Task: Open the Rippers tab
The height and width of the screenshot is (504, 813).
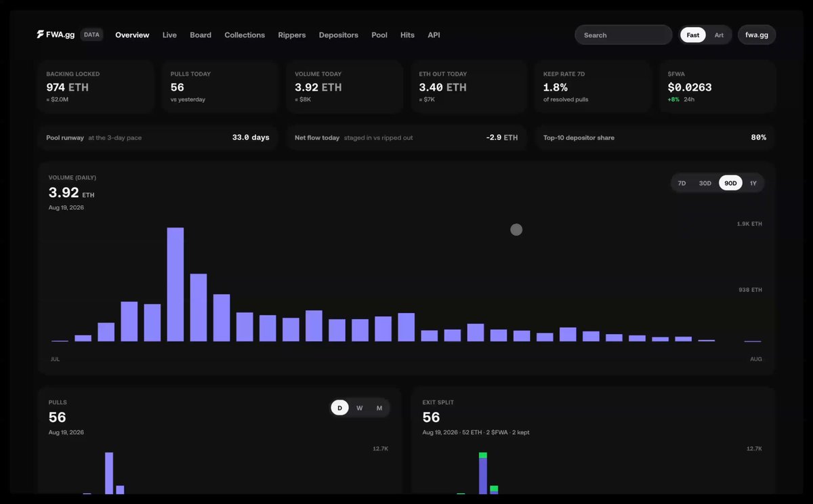Action: (292, 35)
